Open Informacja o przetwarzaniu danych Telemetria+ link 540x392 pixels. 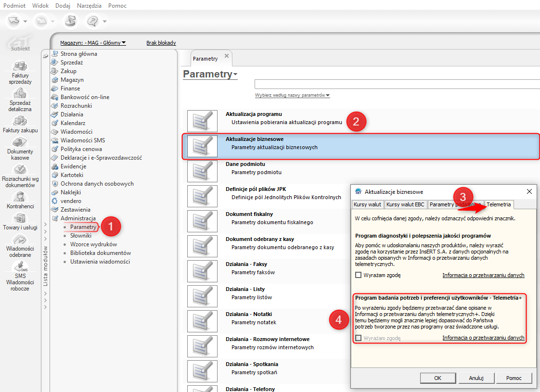[x=484, y=338]
